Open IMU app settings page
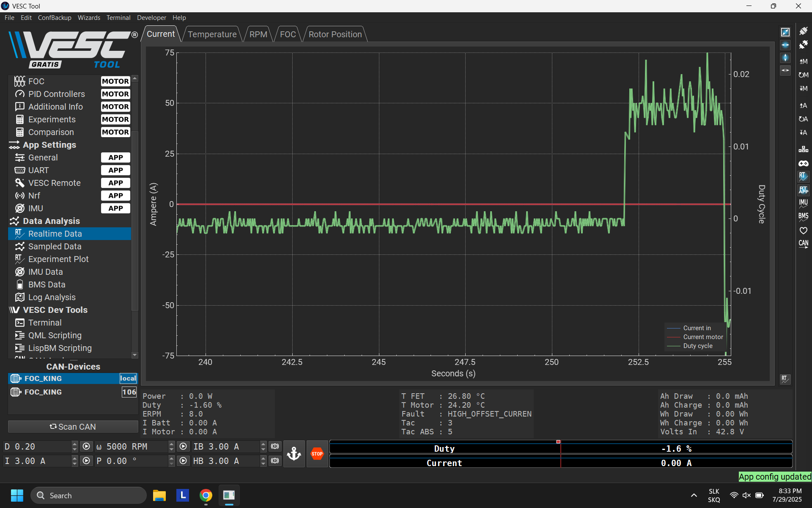This screenshot has height=508, width=812. coord(70,208)
